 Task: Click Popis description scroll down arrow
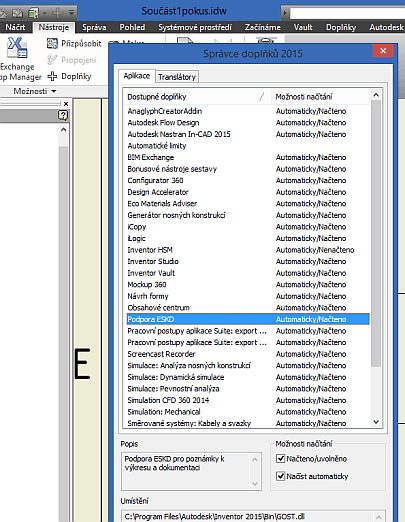[x=255, y=484]
